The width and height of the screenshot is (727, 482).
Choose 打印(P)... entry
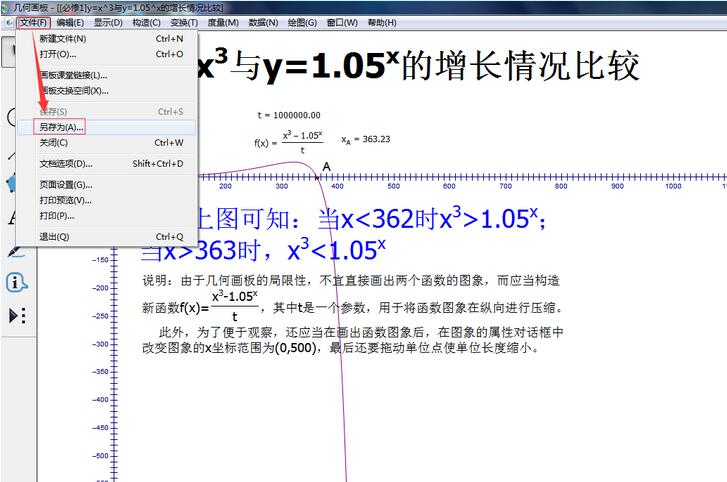coord(107,216)
